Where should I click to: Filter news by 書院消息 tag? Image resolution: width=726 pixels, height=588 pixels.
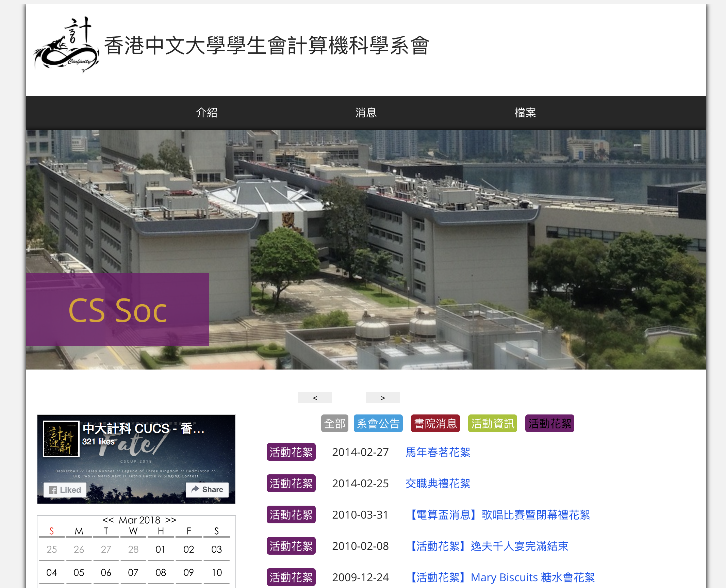(x=435, y=424)
